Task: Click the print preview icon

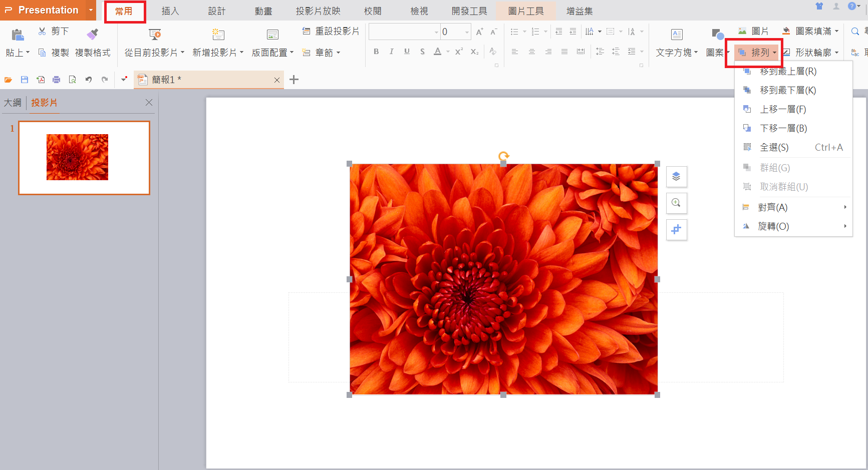Action: point(72,80)
